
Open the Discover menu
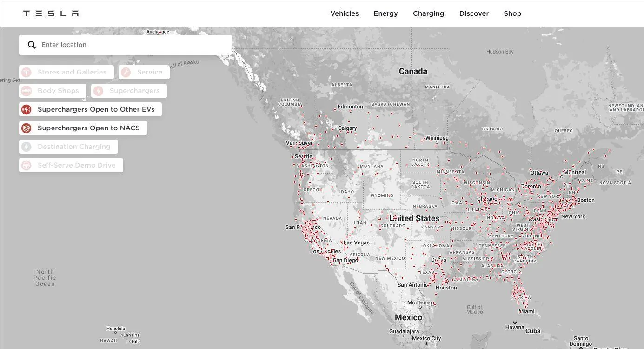(474, 13)
